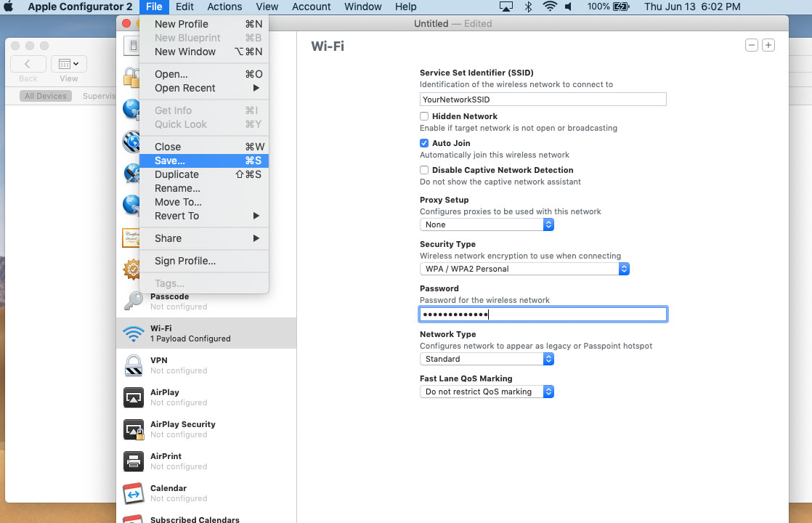Expand the Revert To submenu

click(204, 216)
